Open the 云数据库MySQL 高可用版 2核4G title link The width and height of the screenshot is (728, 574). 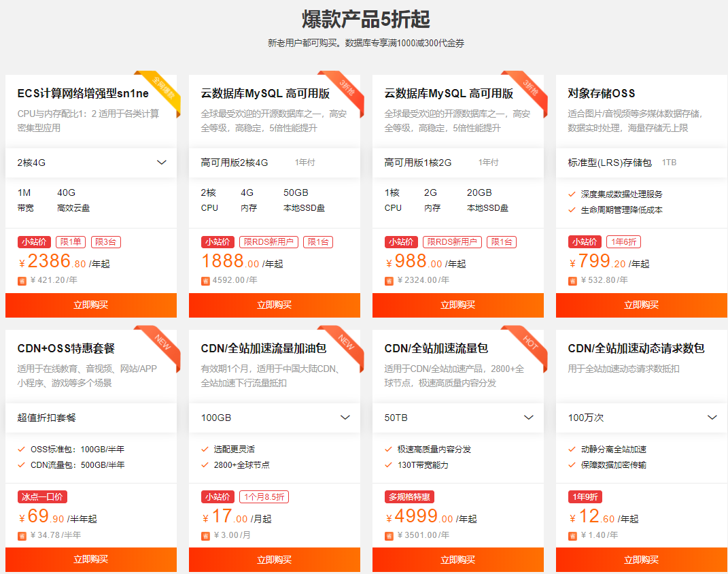[265, 93]
